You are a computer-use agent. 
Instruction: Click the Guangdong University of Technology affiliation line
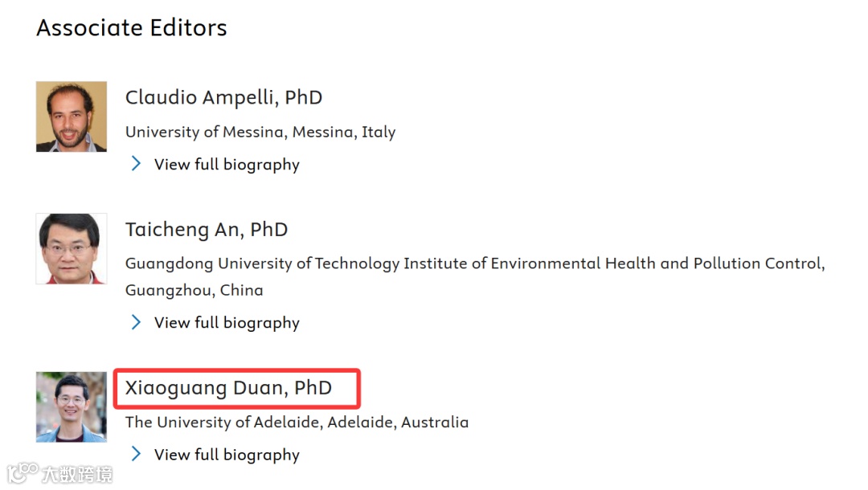(x=474, y=263)
